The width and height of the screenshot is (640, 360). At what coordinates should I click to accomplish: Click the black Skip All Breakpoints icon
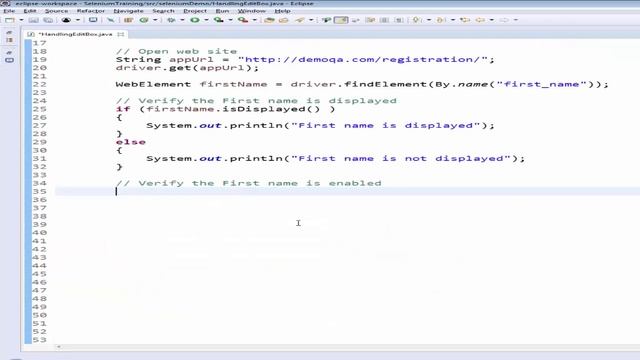(66, 20)
